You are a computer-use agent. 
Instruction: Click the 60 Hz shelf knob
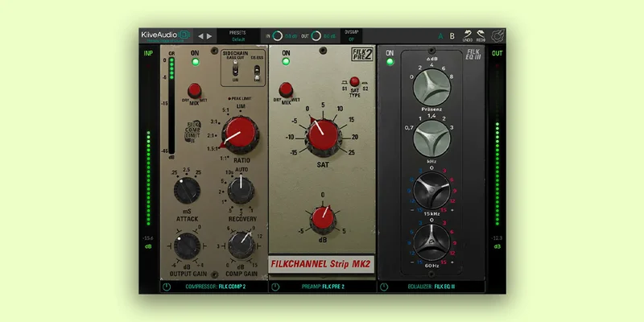pos(431,242)
